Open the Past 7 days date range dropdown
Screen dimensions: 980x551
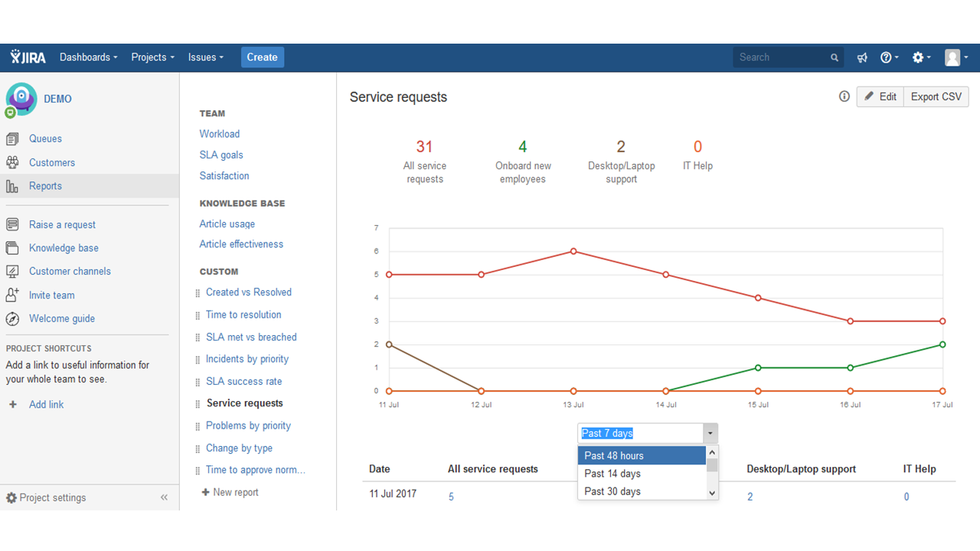point(648,433)
